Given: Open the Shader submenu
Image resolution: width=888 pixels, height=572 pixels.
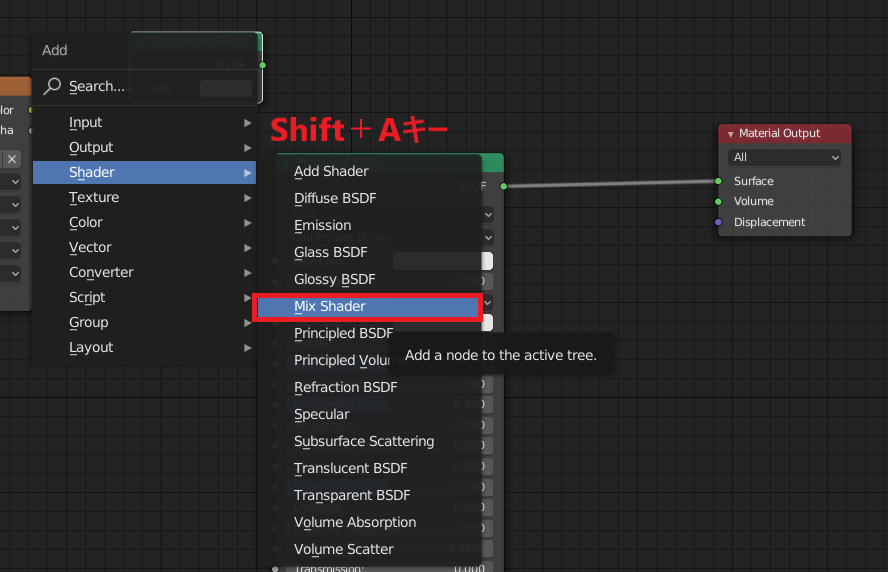Looking at the screenshot, I should [144, 172].
